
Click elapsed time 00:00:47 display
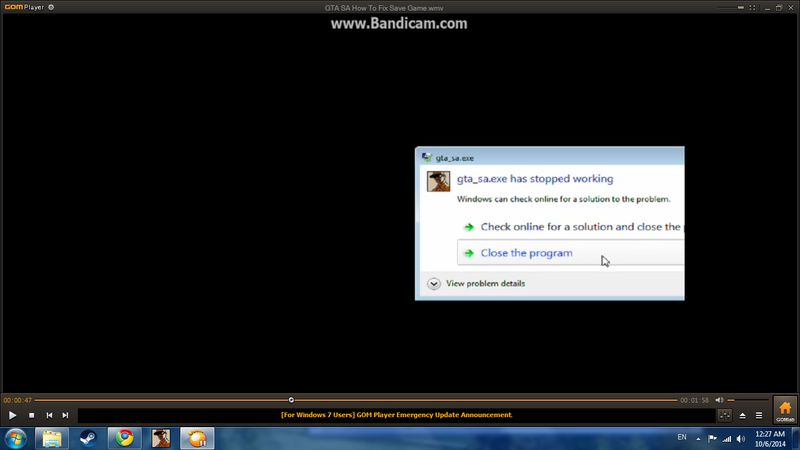click(18, 400)
